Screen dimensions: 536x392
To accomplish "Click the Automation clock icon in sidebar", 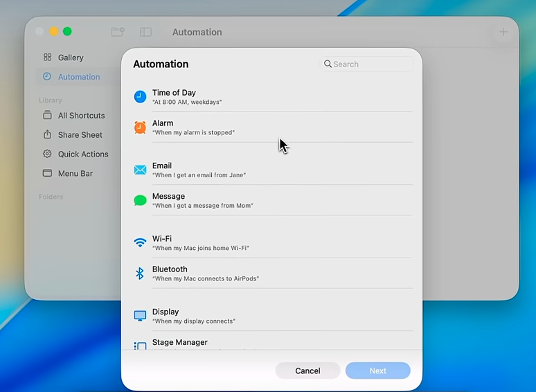I will click(x=47, y=77).
